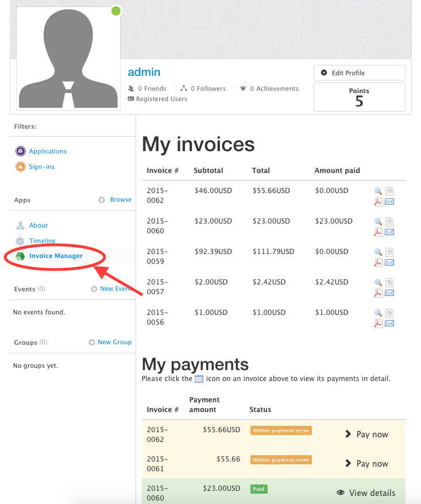
Task: Download PDF icon in invoices row 2015-0060
Action: pyautogui.click(x=378, y=232)
